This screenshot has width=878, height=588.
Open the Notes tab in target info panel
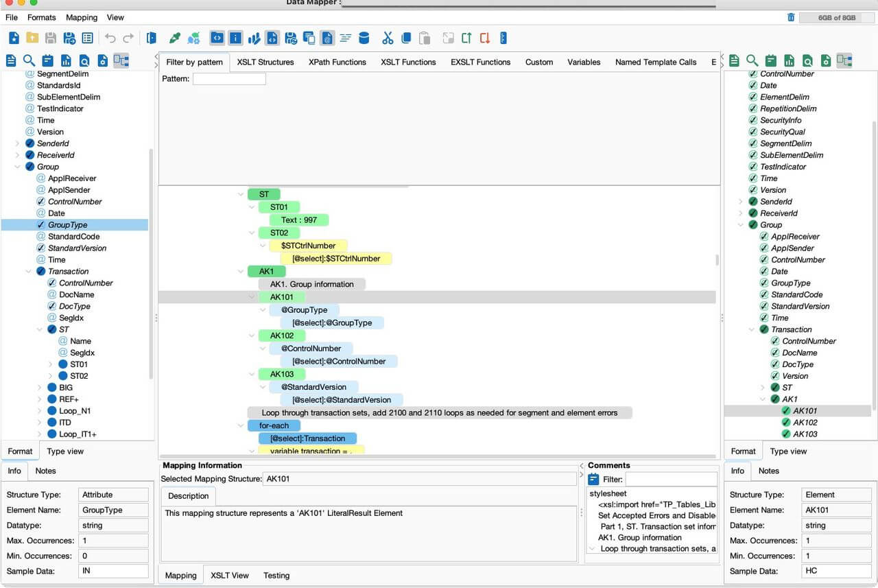point(768,471)
